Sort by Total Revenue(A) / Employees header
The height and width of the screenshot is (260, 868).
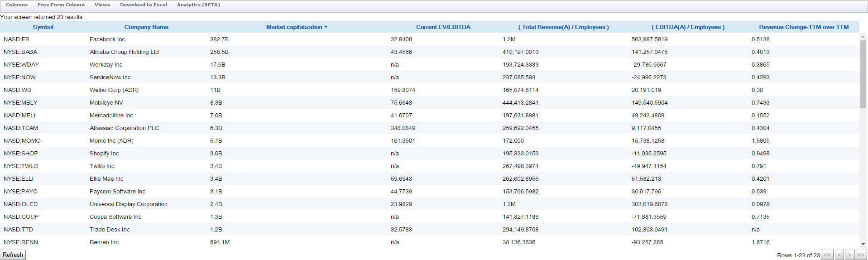click(564, 27)
